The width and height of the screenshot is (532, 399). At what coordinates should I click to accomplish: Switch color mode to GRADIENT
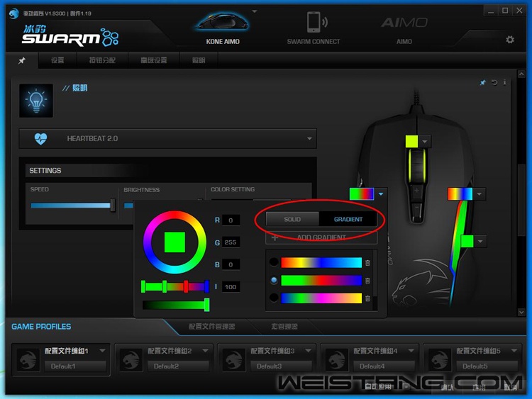(348, 219)
